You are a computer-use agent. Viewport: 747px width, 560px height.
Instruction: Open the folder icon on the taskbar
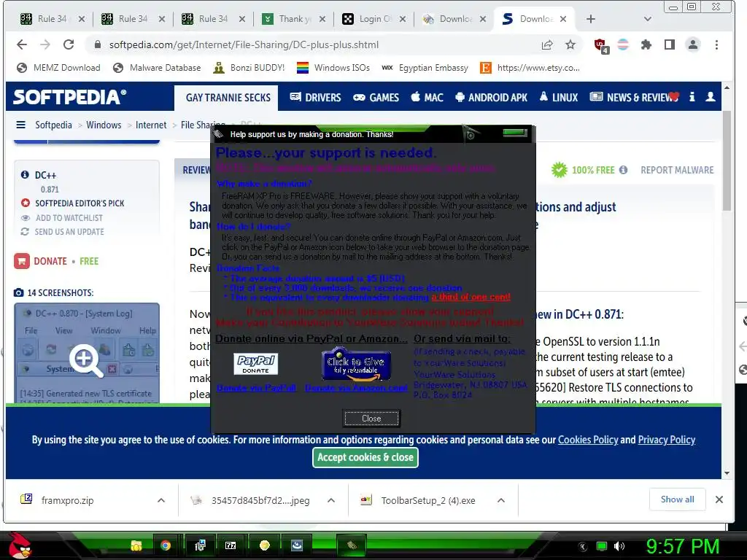pos(136,545)
